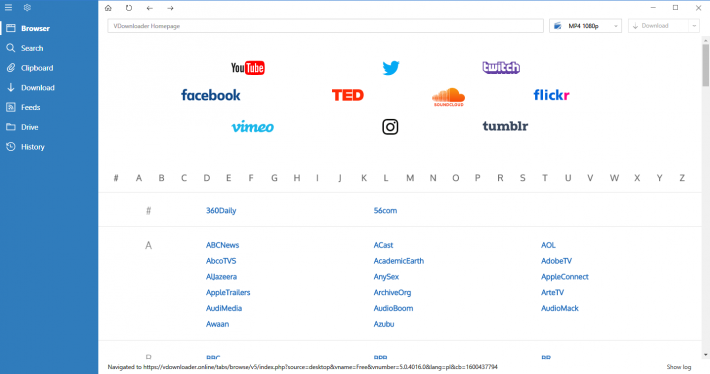Open the 56com site link
The width and height of the screenshot is (710, 374).
385,211
